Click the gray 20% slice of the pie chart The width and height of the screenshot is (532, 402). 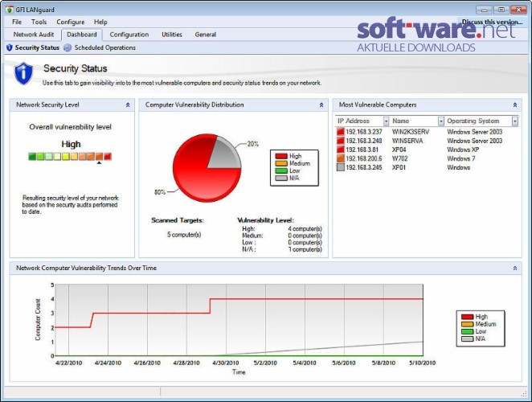(227, 154)
